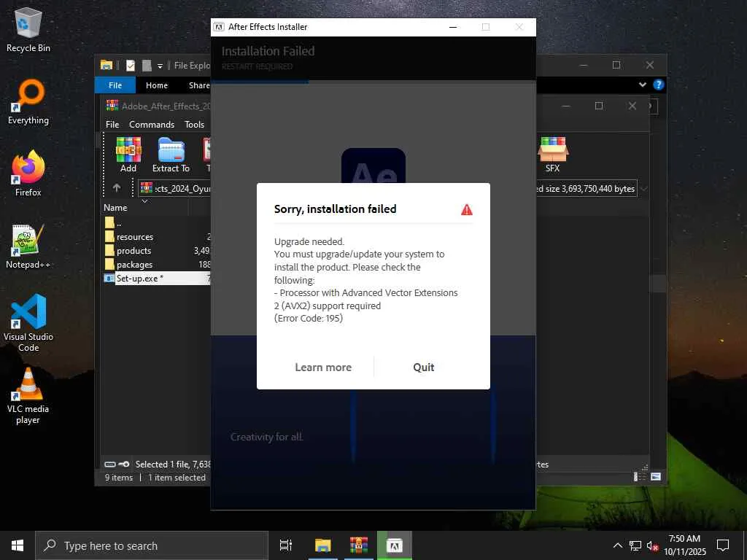The image size is (747, 560).
Task: Switch to Share tab in File Explorer
Action: (x=199, y=85)
